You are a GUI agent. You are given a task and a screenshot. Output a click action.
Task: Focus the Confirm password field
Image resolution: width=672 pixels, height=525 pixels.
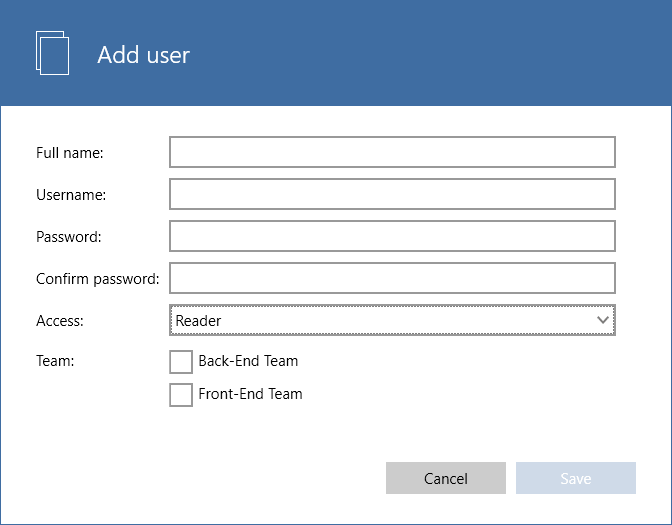(392, 278)
